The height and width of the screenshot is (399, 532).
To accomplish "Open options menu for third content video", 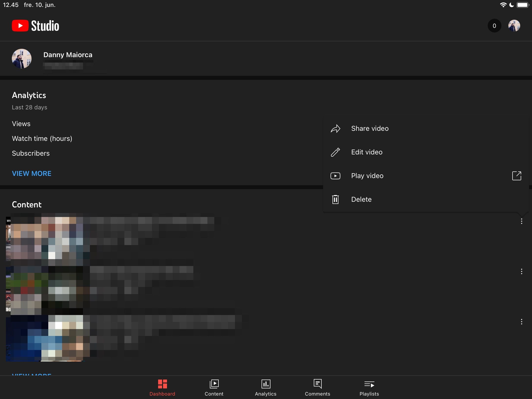I will (x=521, y=322).
